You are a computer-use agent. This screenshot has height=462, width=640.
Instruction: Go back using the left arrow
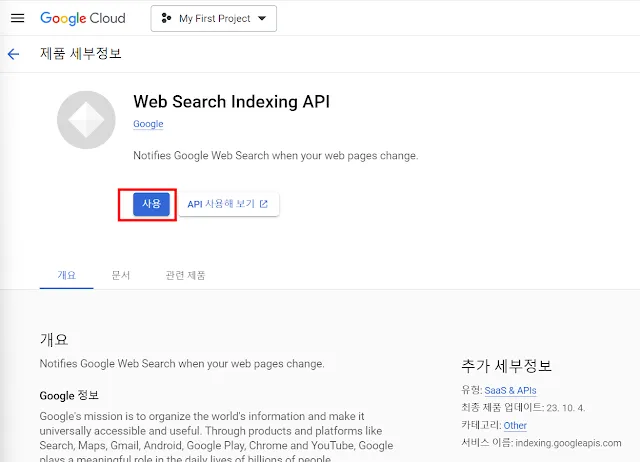(x=13, y=54)
